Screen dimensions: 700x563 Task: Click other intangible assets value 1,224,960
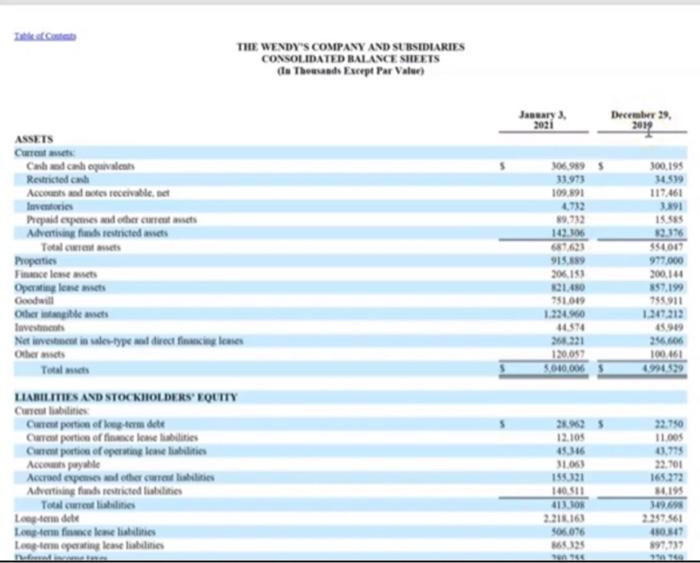564,314
